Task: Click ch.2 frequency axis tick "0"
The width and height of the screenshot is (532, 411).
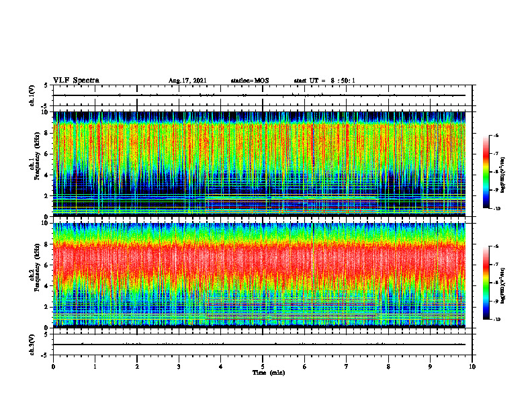Action: coord(47,328)
